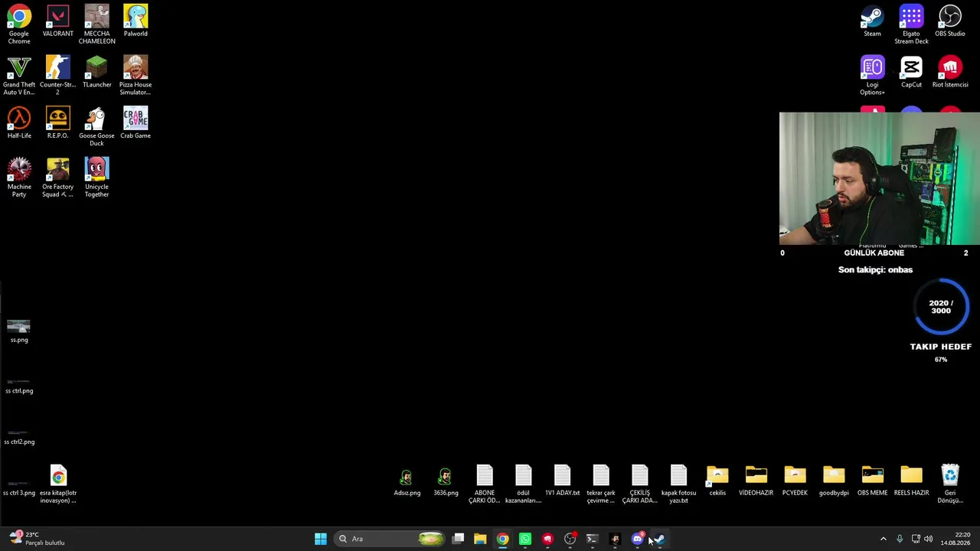Select the OBS MEME folder
980x551 pixels.
point(873,481)
